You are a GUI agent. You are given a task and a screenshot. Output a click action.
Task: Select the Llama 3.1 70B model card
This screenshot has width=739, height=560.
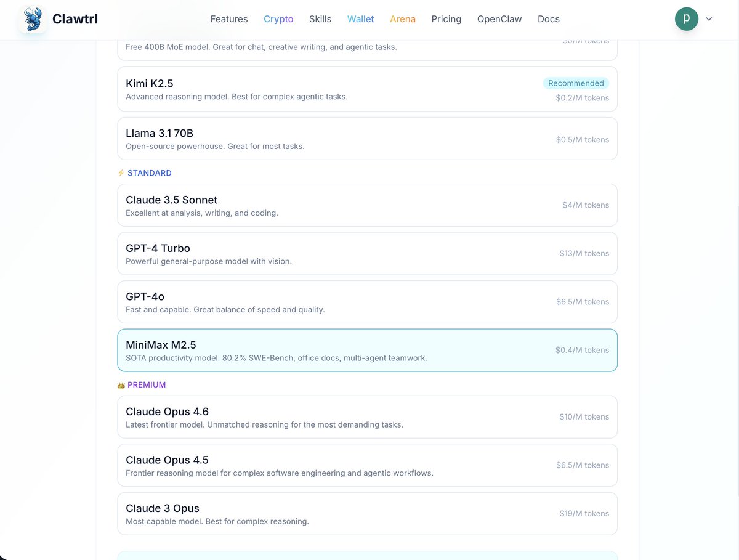[368, 139]
